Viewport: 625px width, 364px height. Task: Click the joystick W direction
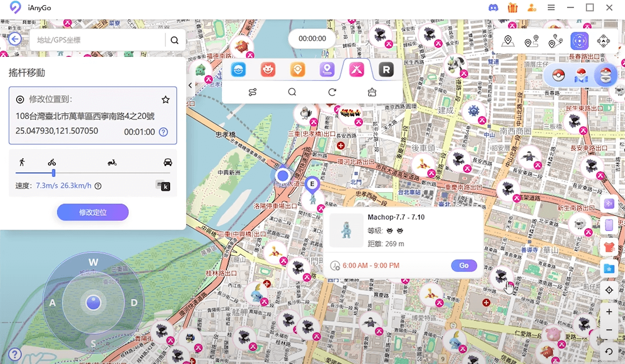tap(93, 263)
